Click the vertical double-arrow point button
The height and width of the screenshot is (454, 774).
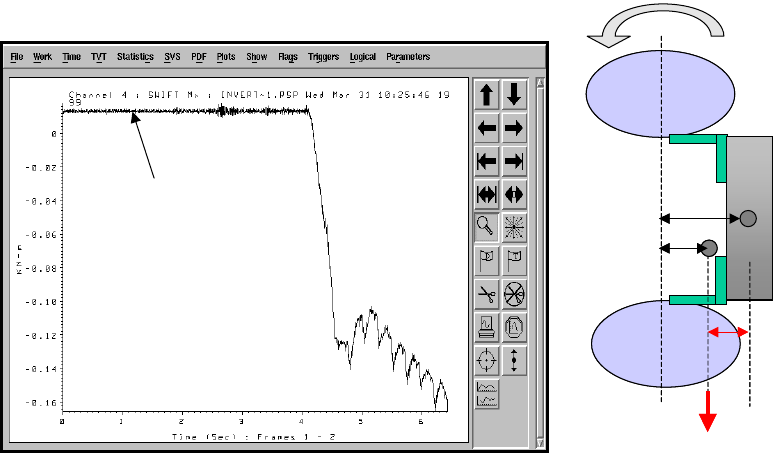tap(514, 360)
